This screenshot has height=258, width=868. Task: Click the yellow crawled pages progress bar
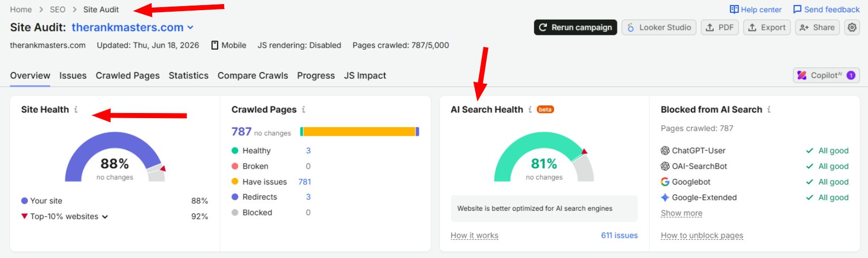click(x=359, y=132)
